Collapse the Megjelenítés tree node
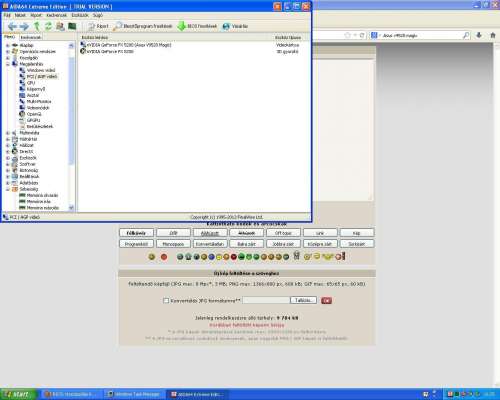The width and height of the screenshot is (500, 400). (x=8, y=64)
